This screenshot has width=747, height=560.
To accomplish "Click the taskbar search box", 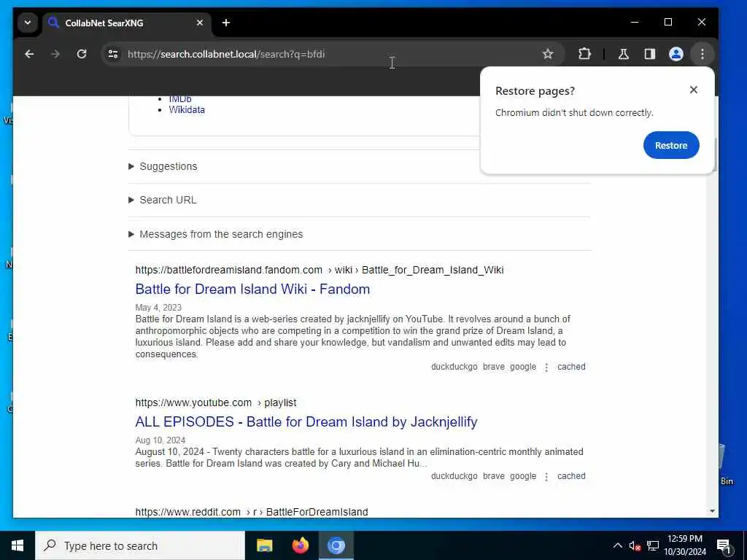I will [140, 545].
